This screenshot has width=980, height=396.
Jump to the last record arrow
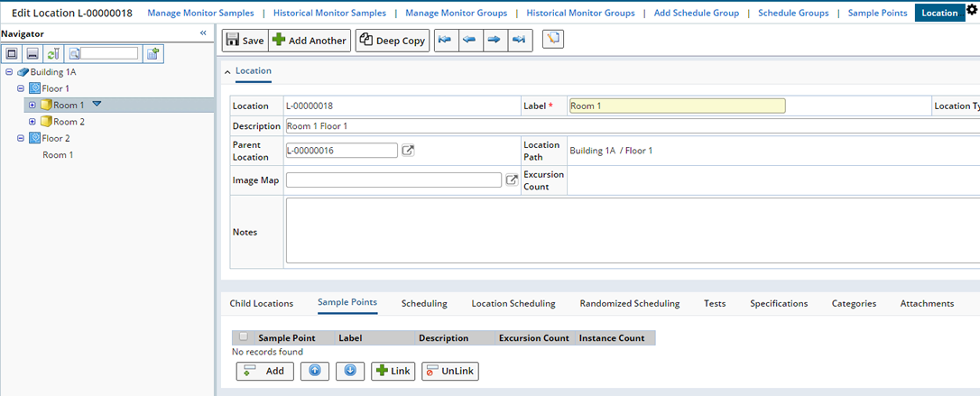[520, 40]
